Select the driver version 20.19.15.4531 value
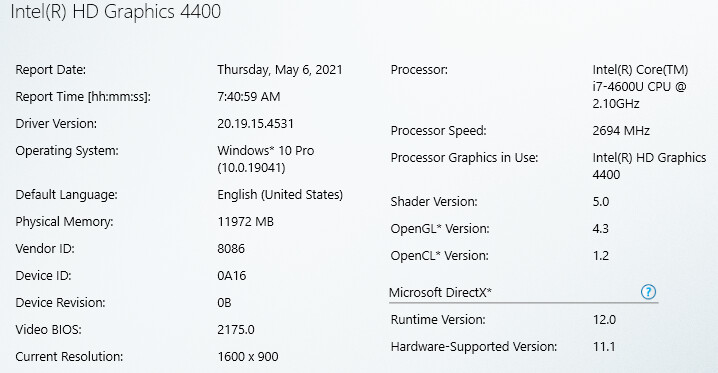 point(256,124)
